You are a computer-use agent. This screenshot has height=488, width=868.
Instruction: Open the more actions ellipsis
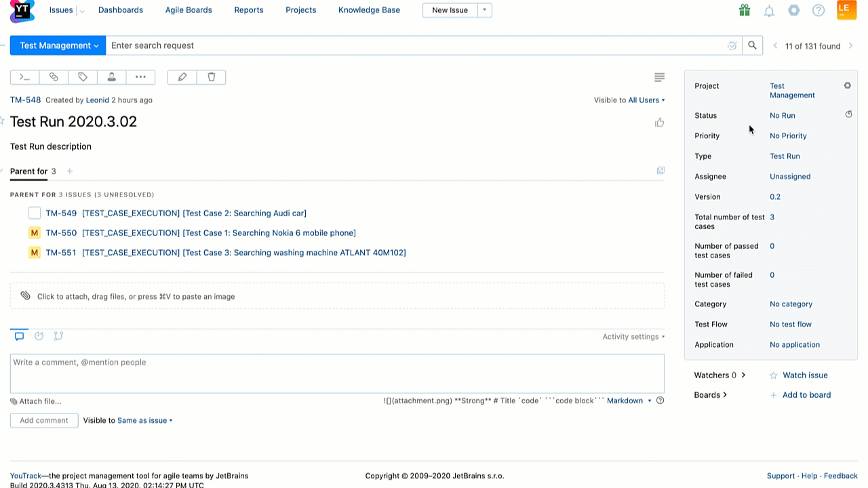(x=140, y=77)
